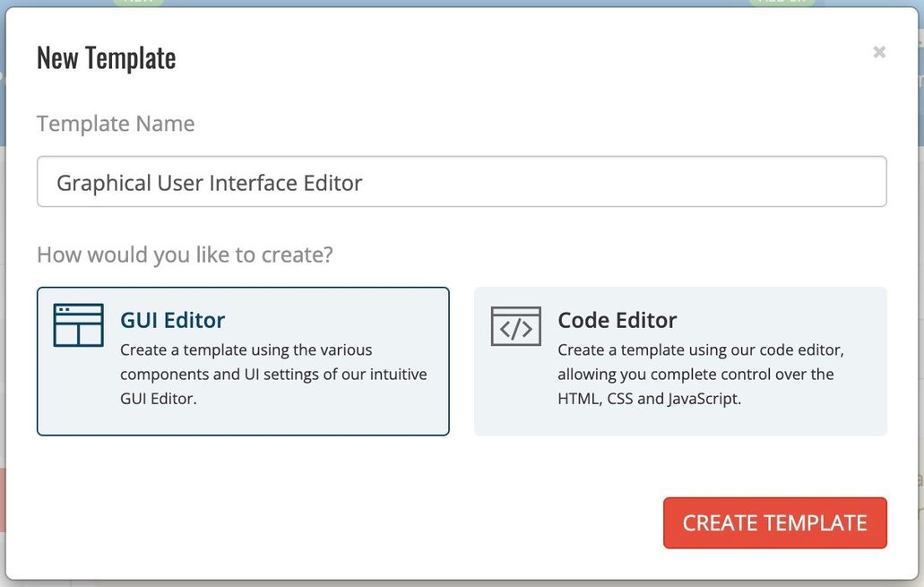Click the 'Template Name' field label

tap(116, 124)
